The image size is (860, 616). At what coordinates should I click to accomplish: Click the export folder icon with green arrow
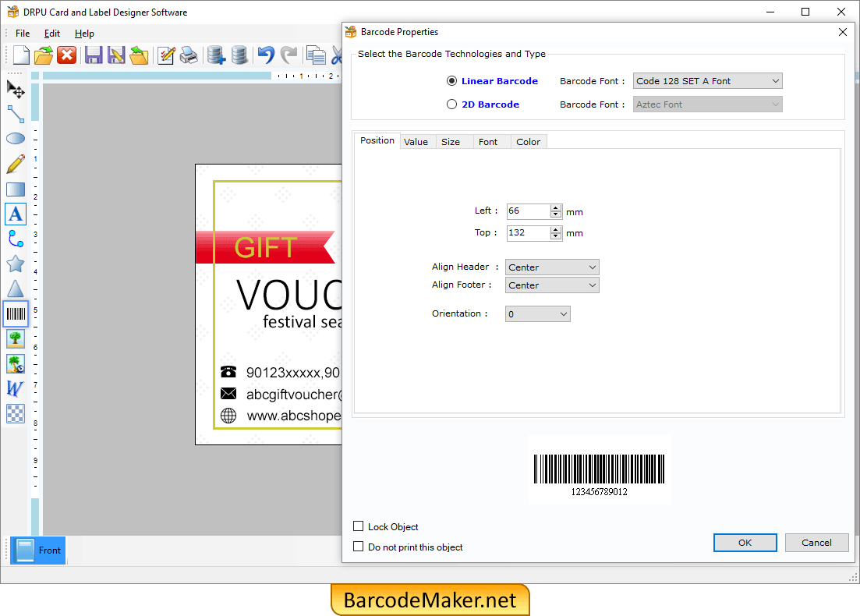pyautogui.click(x=139, y=55)
